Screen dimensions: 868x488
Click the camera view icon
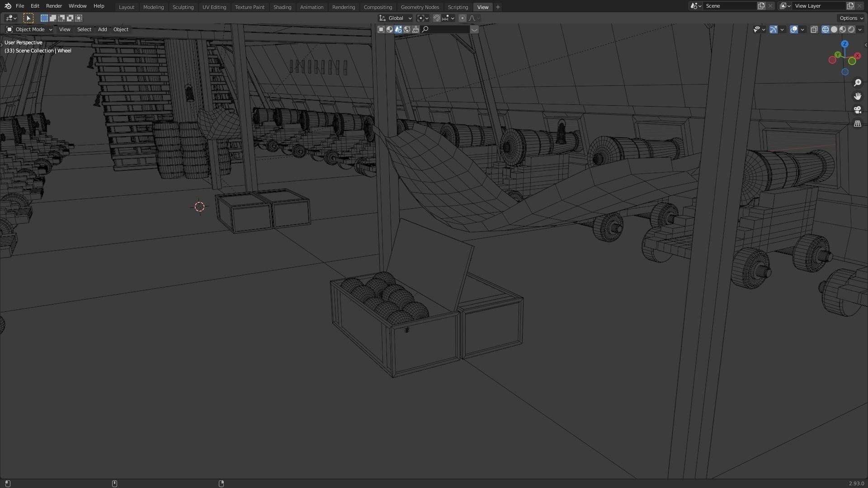pyautogui.click(x=857, y=110)
